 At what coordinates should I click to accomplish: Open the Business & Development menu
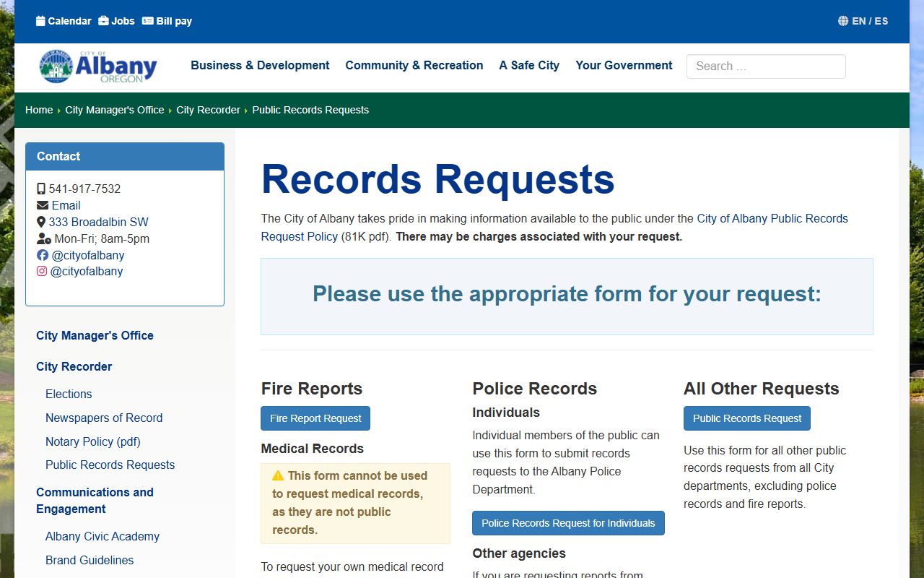point(260,65)
